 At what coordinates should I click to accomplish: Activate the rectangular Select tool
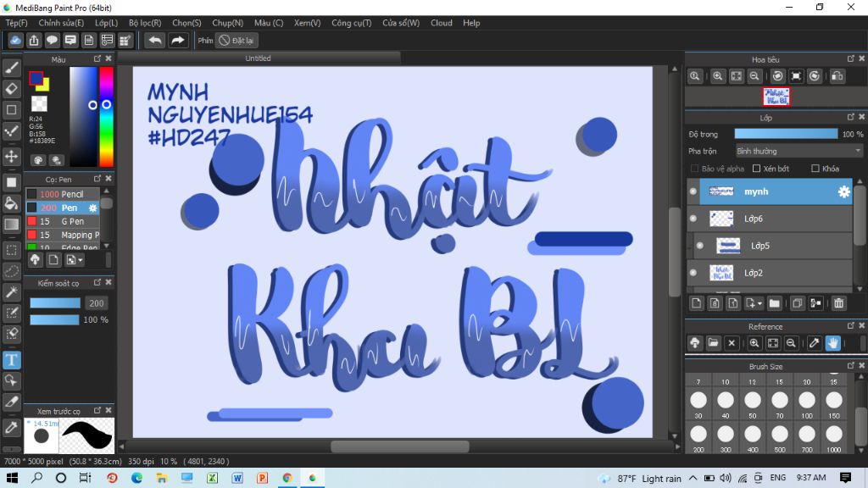click(x=11, y=250)
